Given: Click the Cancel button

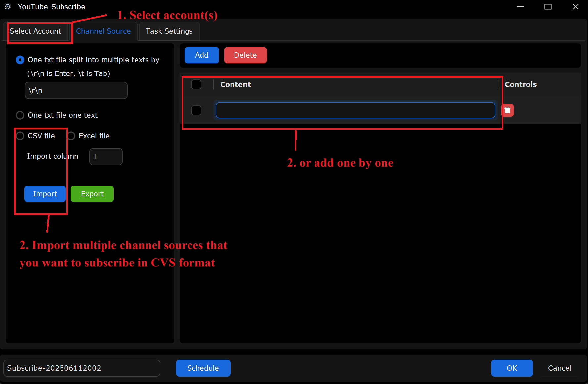Looking at the screenshot, I should tap(560, 368).
